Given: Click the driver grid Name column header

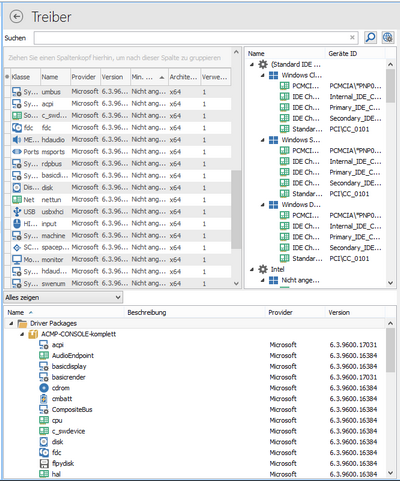Looking at the screenshot, I should (x=55, y=77).
